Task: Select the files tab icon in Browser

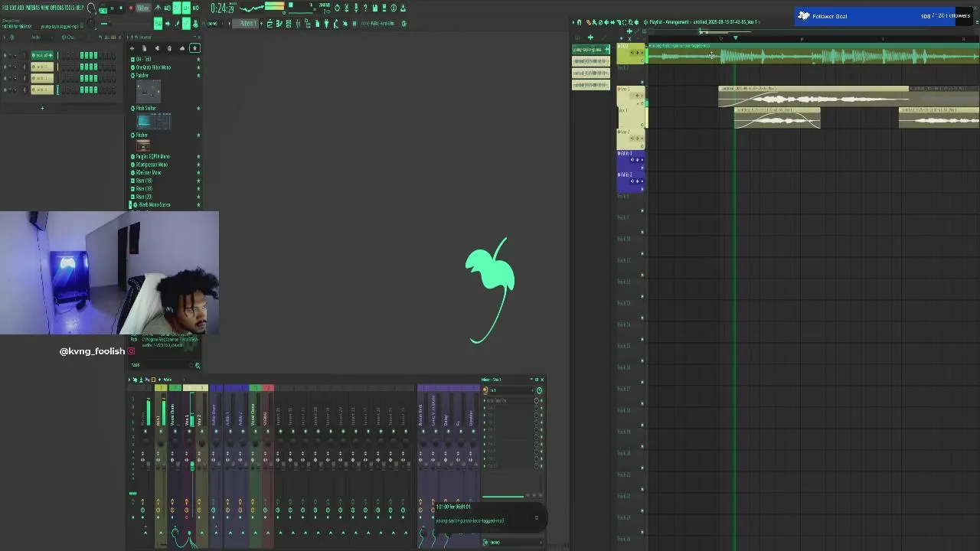Action: coord(144,48)
